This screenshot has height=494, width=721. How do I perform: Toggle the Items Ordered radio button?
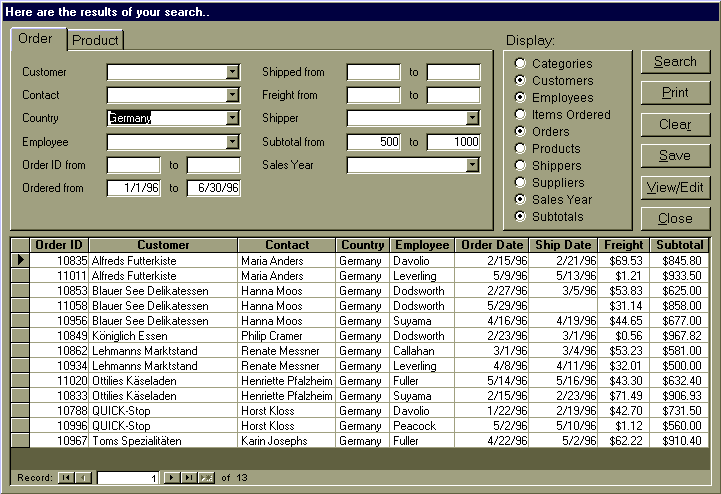point(520,115)
